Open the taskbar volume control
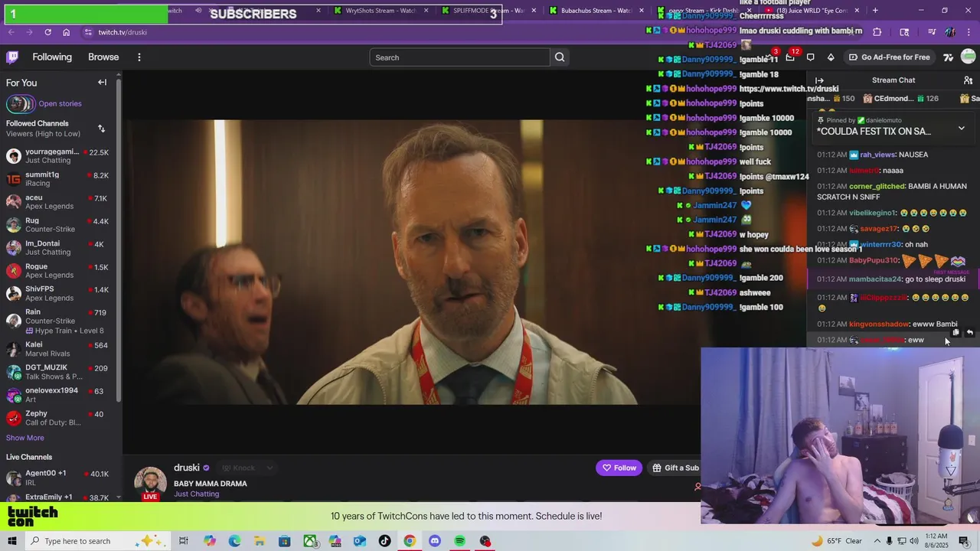The image size is (980, 551). [x=913, y=541]
